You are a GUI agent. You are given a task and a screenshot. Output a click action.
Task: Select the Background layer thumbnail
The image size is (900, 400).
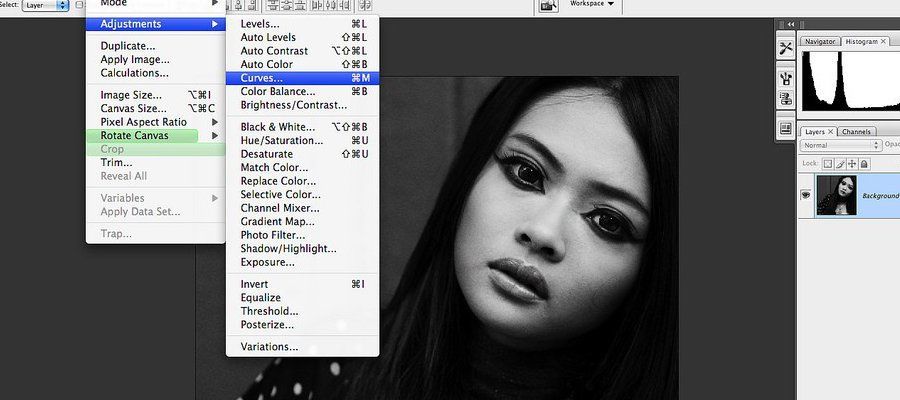pyautogui.click(x=837, y=196)
